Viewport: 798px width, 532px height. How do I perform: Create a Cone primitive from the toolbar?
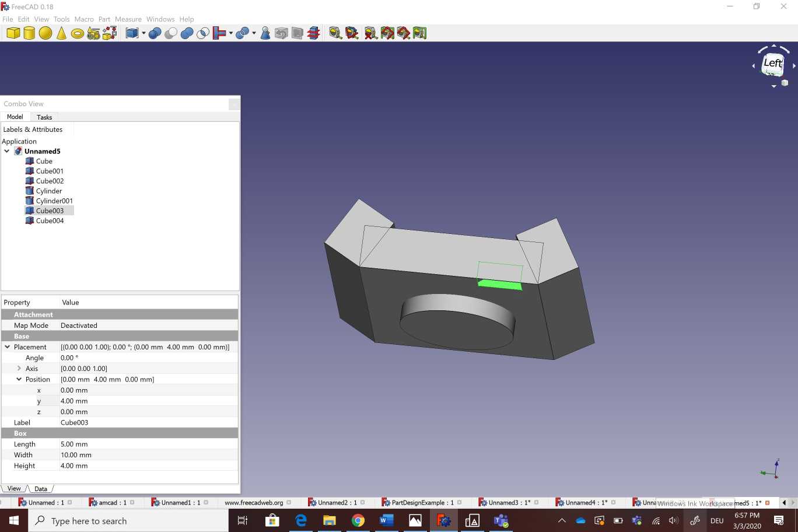coord(61,33)
